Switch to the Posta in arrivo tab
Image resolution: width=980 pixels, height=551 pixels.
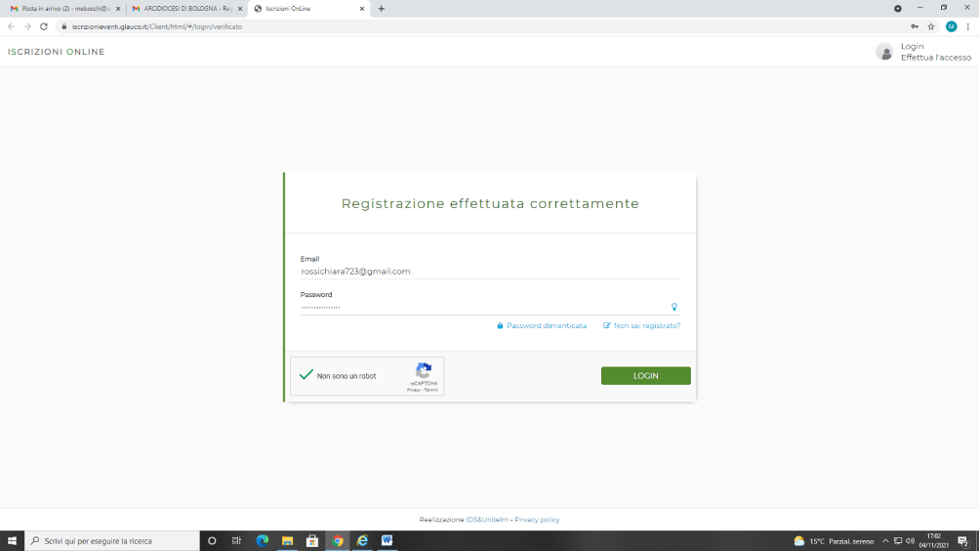pos(63,8)
